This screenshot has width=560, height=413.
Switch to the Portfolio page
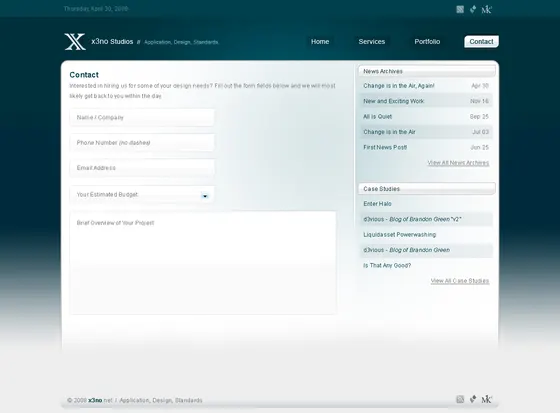427,41
